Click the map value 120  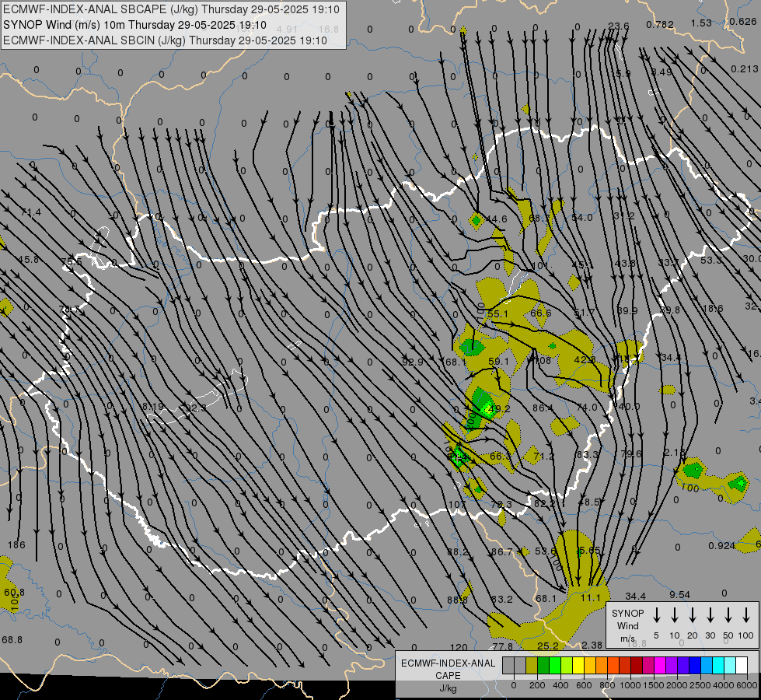459,647
